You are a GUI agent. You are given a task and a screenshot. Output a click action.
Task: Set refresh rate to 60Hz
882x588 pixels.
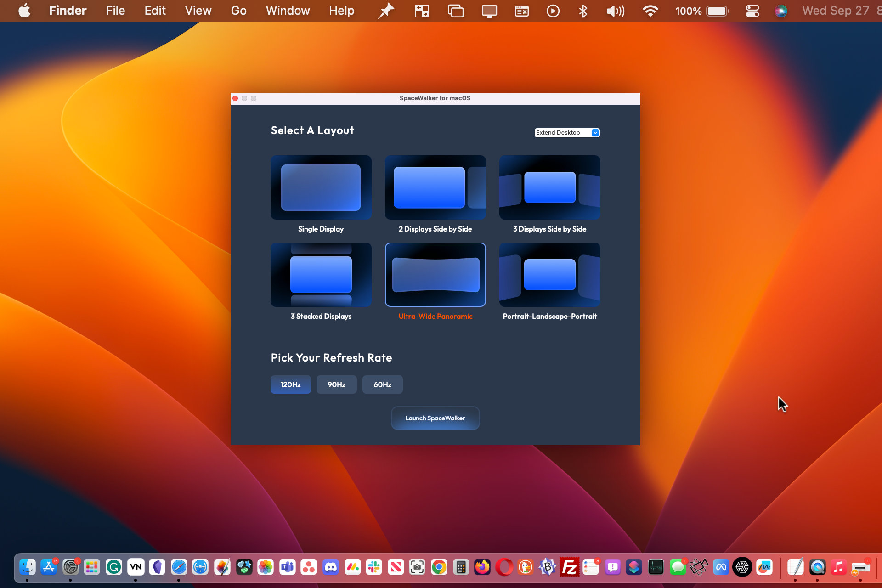point(382,384)
